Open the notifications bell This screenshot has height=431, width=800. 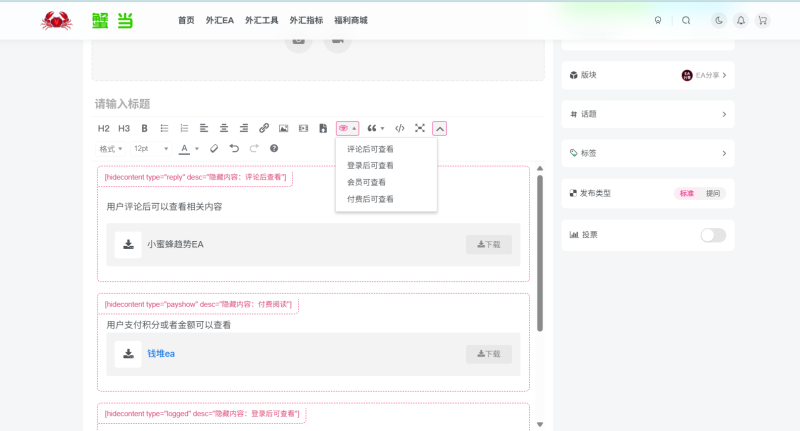(x=741, y=20)
